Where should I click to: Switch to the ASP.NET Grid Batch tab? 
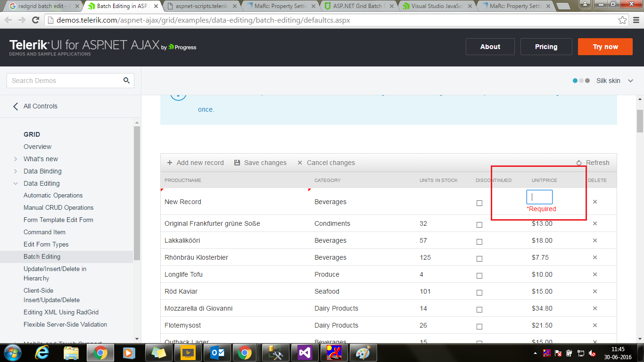[358, 7]
